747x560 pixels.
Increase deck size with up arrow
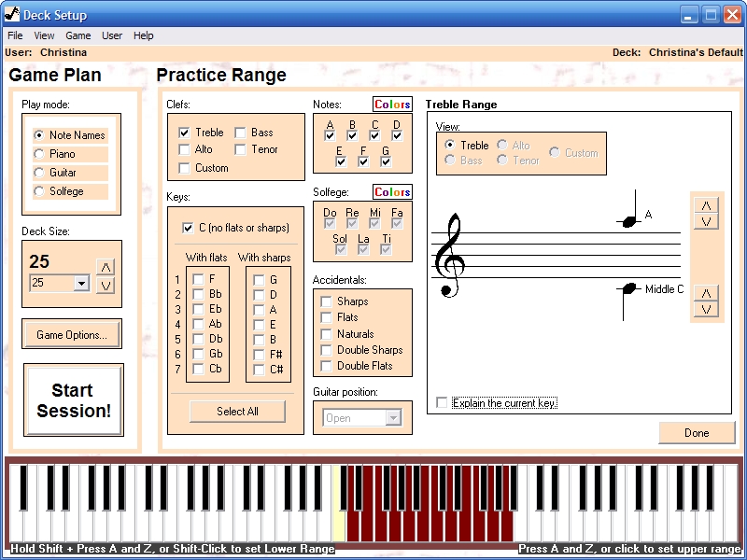(106, 267)
